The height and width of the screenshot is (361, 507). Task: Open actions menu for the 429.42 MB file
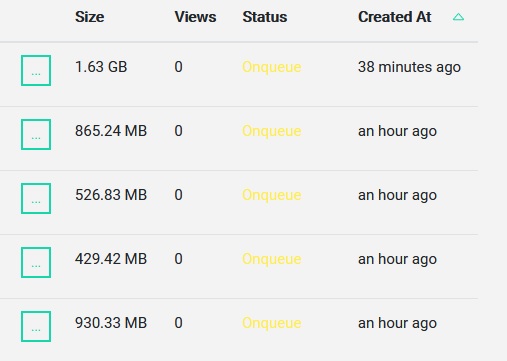click(36, 262)
